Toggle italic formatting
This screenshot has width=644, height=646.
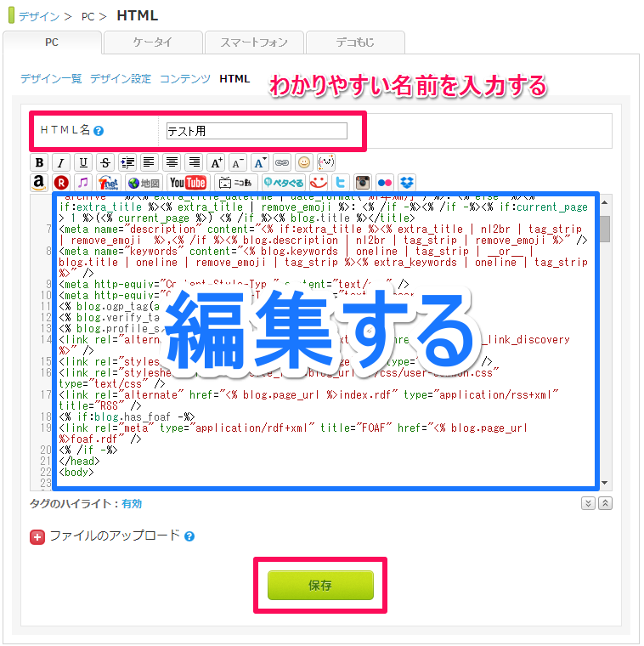coord(61,162)
